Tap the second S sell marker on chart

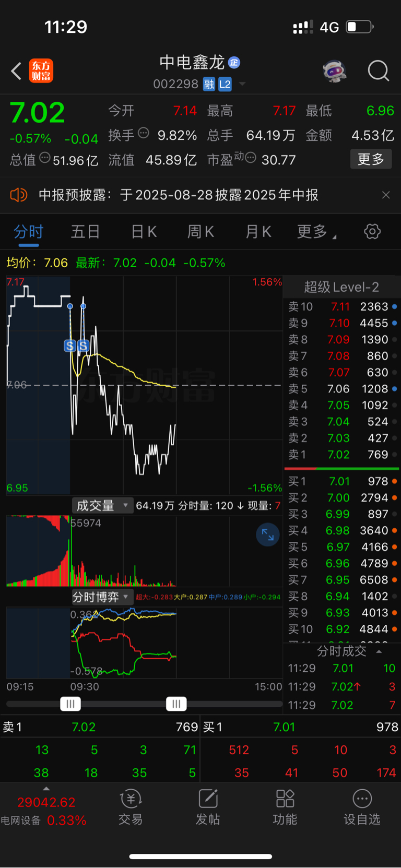[83, 346]
